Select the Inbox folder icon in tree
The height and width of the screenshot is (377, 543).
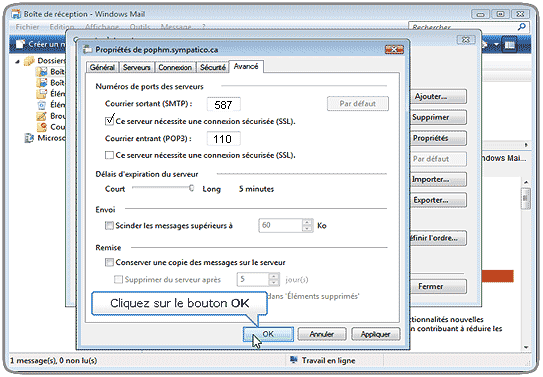(42, 72)
